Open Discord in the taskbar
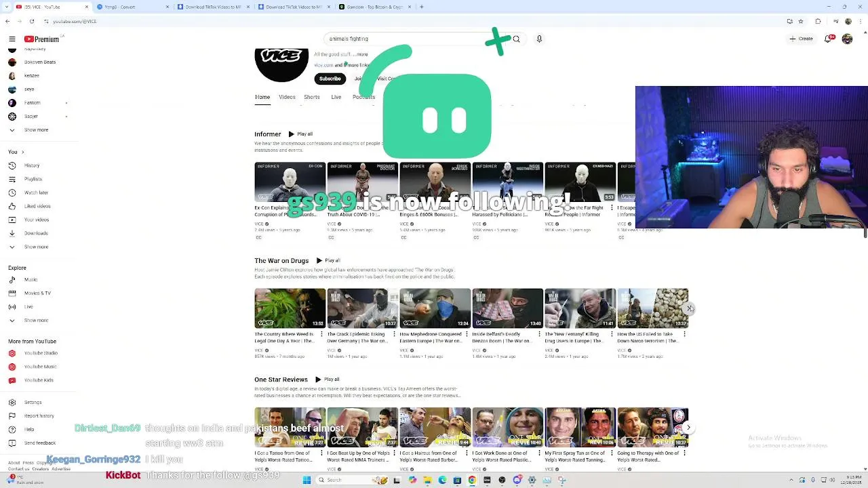The image size is (868, 488). (x=517, y=480)
